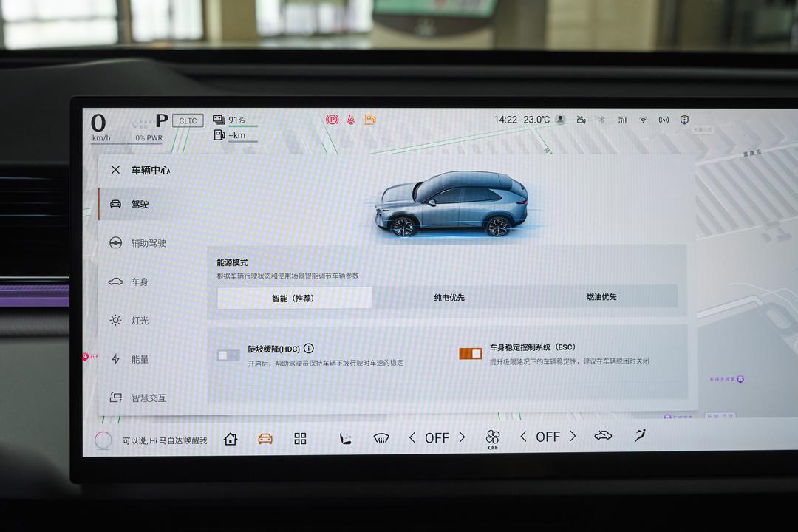Show info about 陡坡缓降(HDC)
This screenshot has width=798, height=532.
[308, 348]
